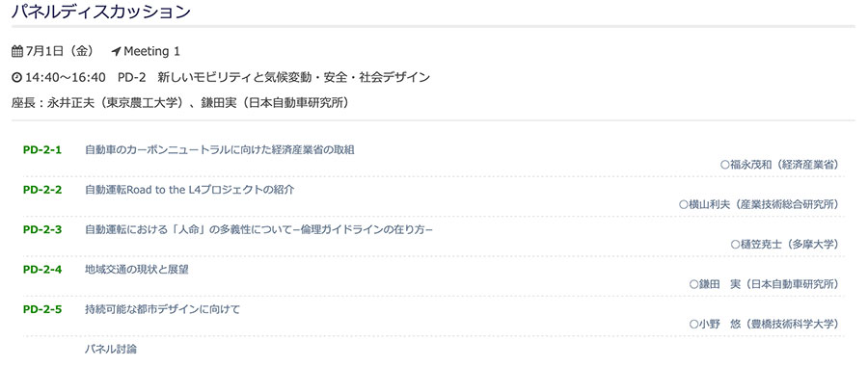The image size is (868, 367).
Task: Open title 自動車のカーボンニュートラルに向けた経済産業省の取組
Action: (x=219, y=149)
